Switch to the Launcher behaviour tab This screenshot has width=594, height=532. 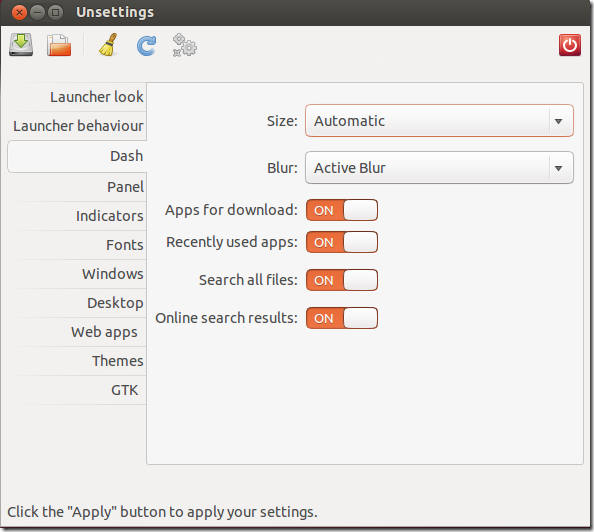77,126
